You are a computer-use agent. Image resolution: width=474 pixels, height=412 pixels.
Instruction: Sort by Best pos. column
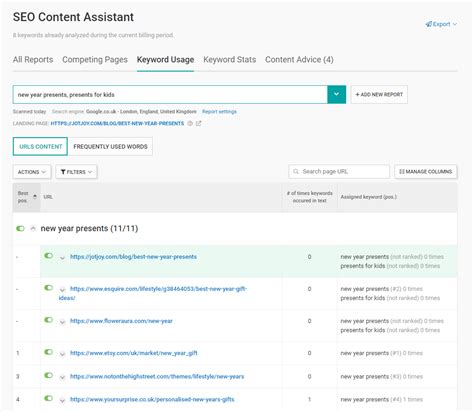[x=26, y=197]
